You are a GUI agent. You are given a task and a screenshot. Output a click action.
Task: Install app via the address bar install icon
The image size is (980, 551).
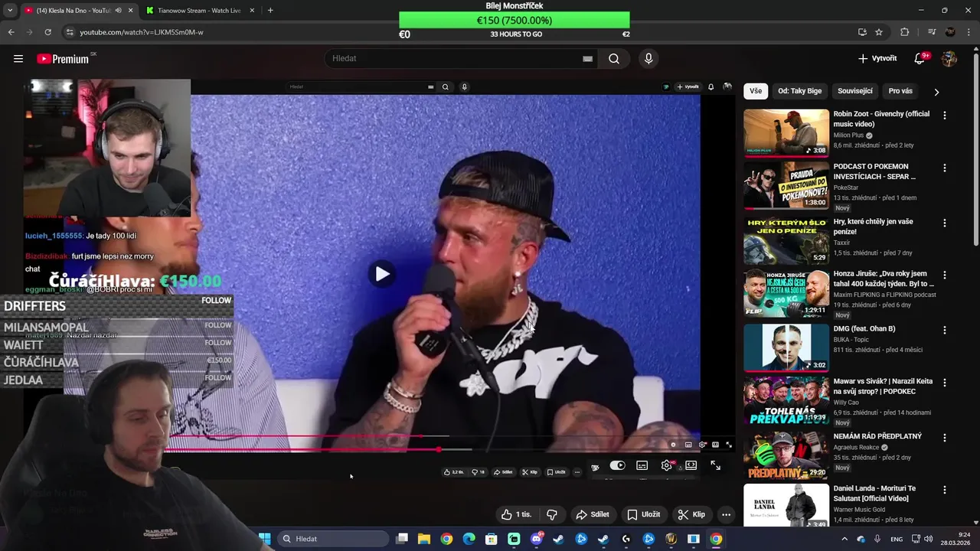[862, 32]
